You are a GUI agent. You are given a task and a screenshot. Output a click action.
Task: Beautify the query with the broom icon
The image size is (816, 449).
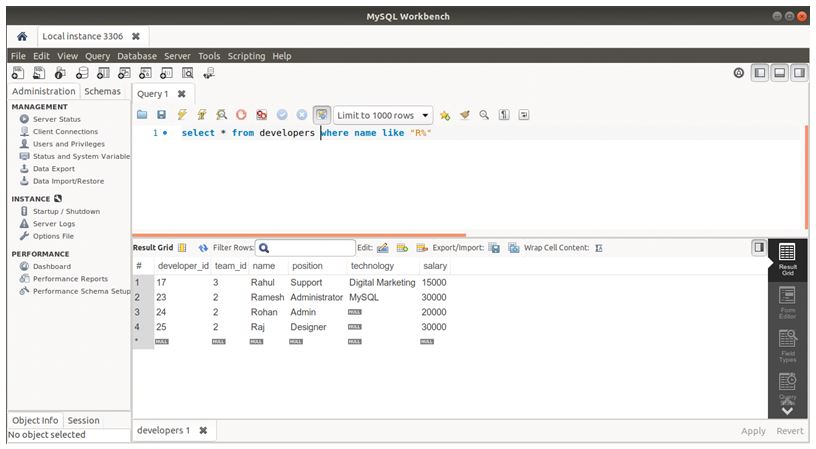465,115
